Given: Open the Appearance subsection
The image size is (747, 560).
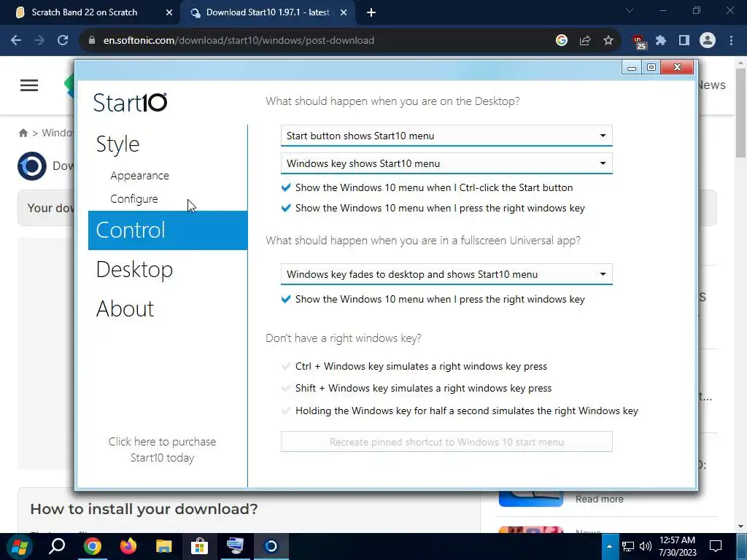Looking at the screenshot, I should pyautogui.click(x=139, y=176).
